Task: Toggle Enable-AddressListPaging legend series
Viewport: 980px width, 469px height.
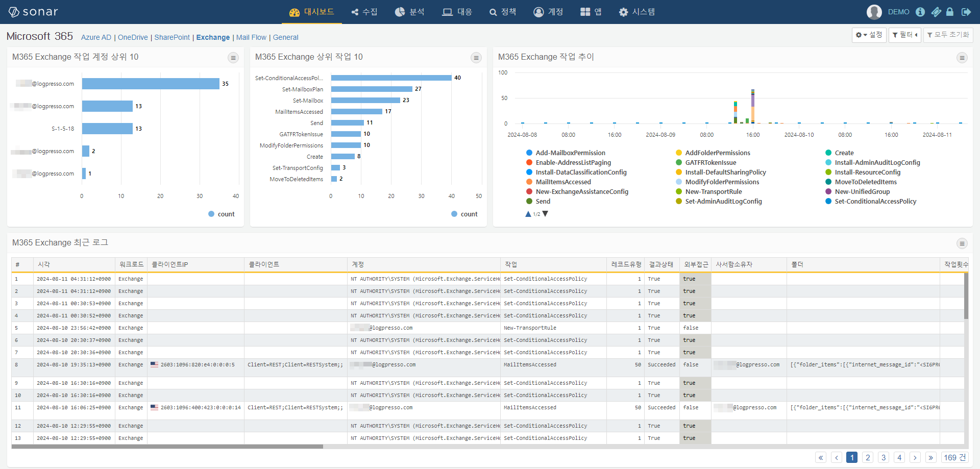Action: (x=569, y=162)
